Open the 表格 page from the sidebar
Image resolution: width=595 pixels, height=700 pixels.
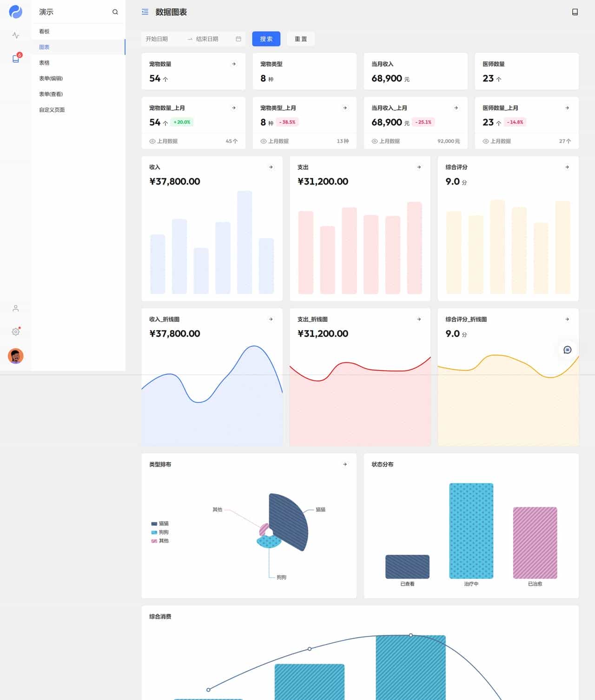(x=44, y=62)
